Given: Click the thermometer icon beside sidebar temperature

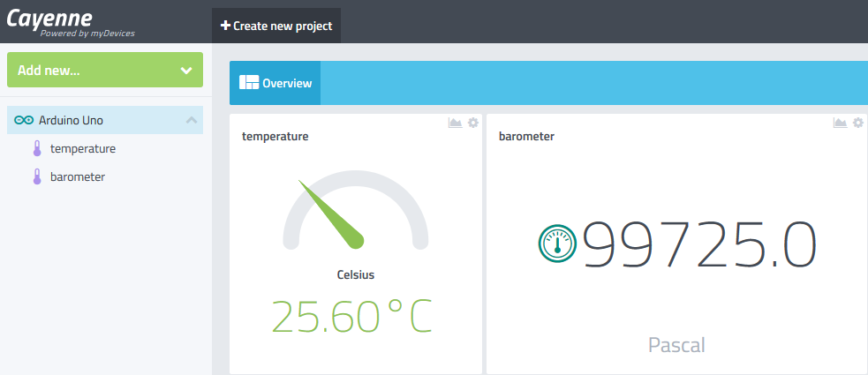Looking at the screenshot, I should pos(37,148).
